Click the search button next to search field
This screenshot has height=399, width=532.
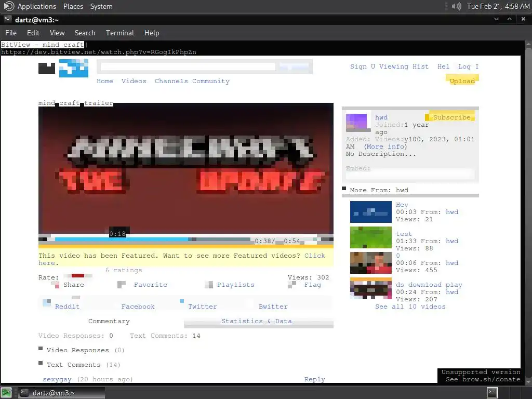(294, 66)
